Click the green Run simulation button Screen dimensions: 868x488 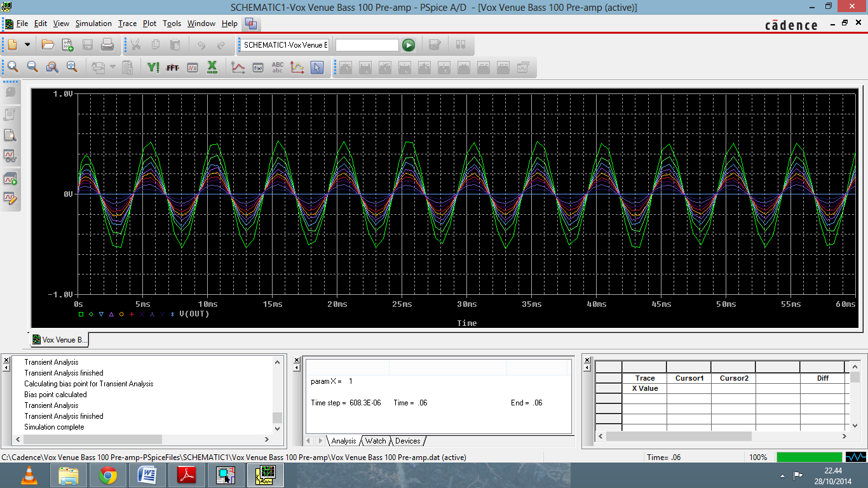(409, 45)
